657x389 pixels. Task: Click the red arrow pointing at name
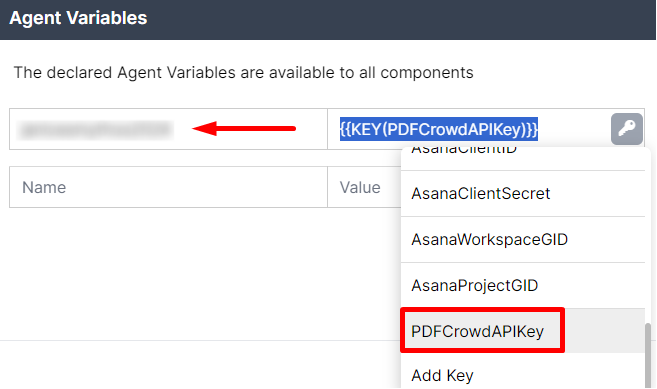click(244, 128)
